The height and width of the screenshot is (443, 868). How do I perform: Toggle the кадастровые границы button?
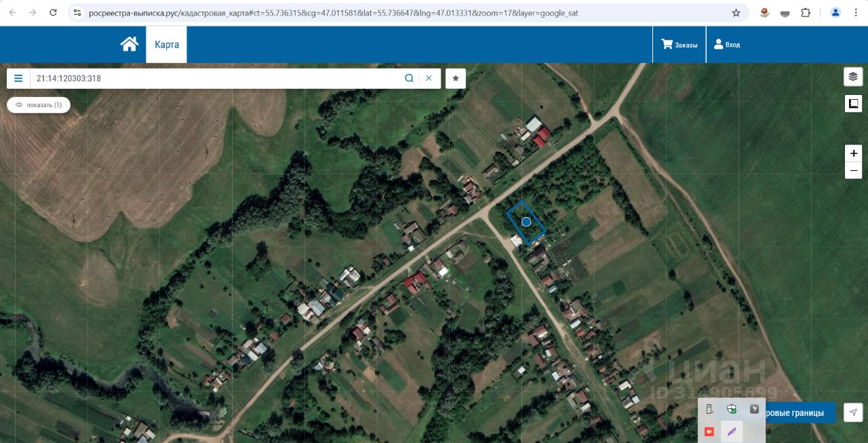coord(800,412)
